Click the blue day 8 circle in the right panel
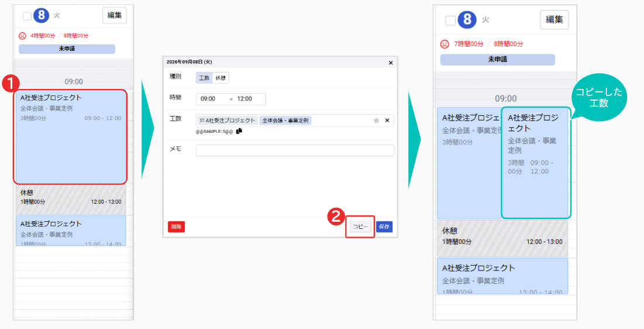The width and height of the screenshot is (644, 329). pyautogui.click(x=467, y=19)
